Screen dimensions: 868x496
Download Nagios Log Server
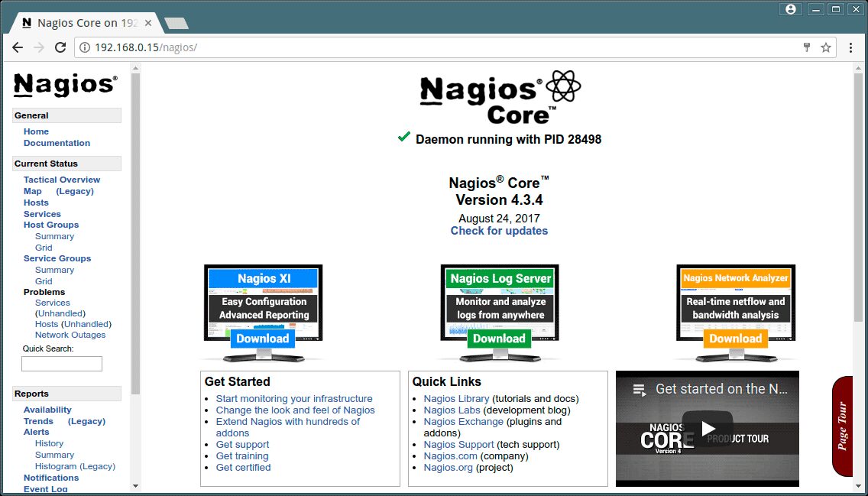[x=499, y=338]
